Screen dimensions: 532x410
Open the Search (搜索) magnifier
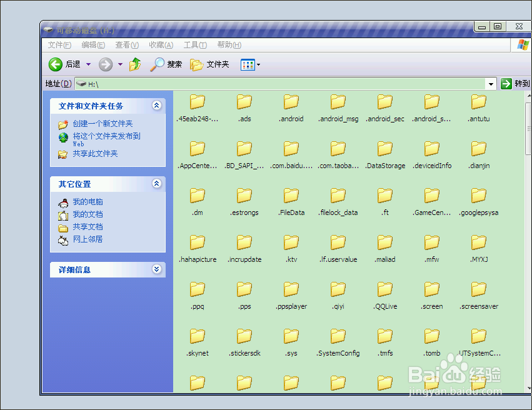(157, 64)
